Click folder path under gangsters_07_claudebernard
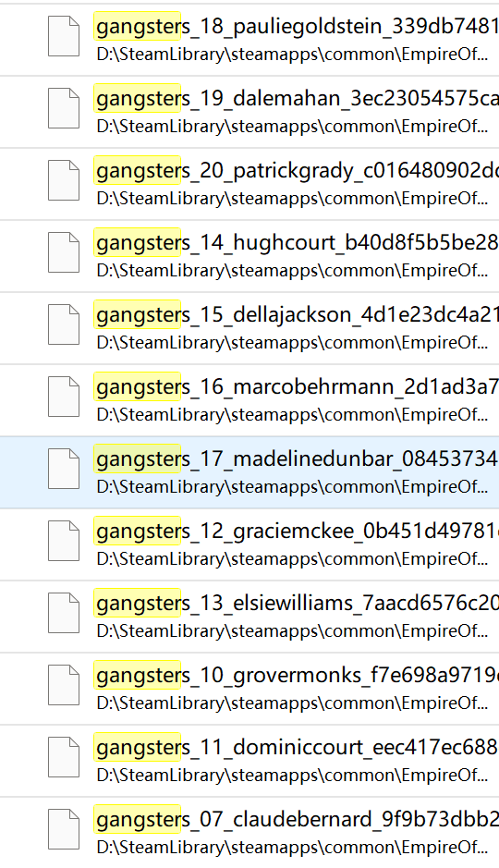 tap(292, 848)
